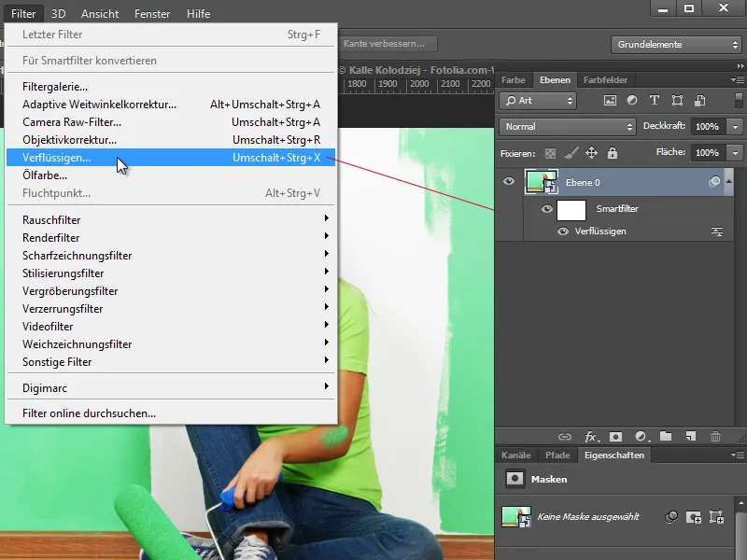This screenshot has height=560, width=747.
Task: Toggle layer filtering switch in Ebenen panel
Action: pyautogui.click(x=739, y=101)
